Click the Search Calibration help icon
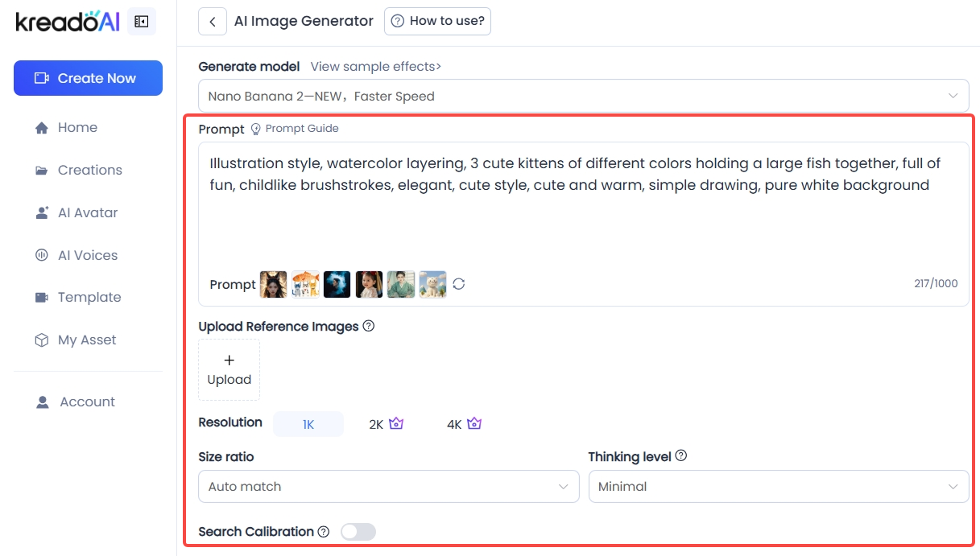Screen dimensions: 980x556 (x=324, y=532)
